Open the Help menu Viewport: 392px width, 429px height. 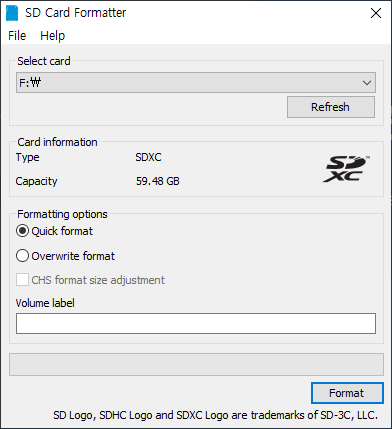[x=52, y=36]
